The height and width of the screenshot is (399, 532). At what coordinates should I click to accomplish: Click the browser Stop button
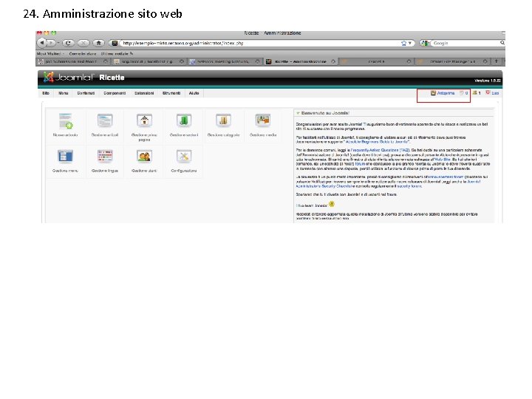pos(83,43)
